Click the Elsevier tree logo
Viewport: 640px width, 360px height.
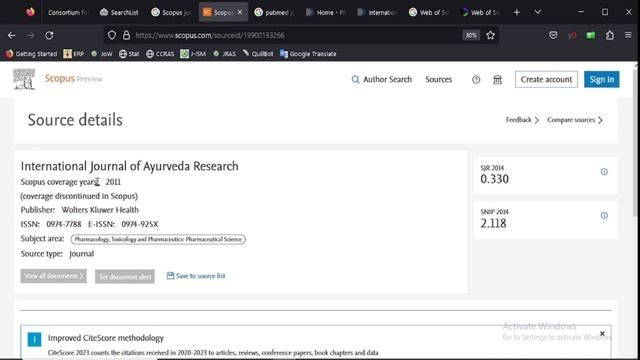point(24,79)
